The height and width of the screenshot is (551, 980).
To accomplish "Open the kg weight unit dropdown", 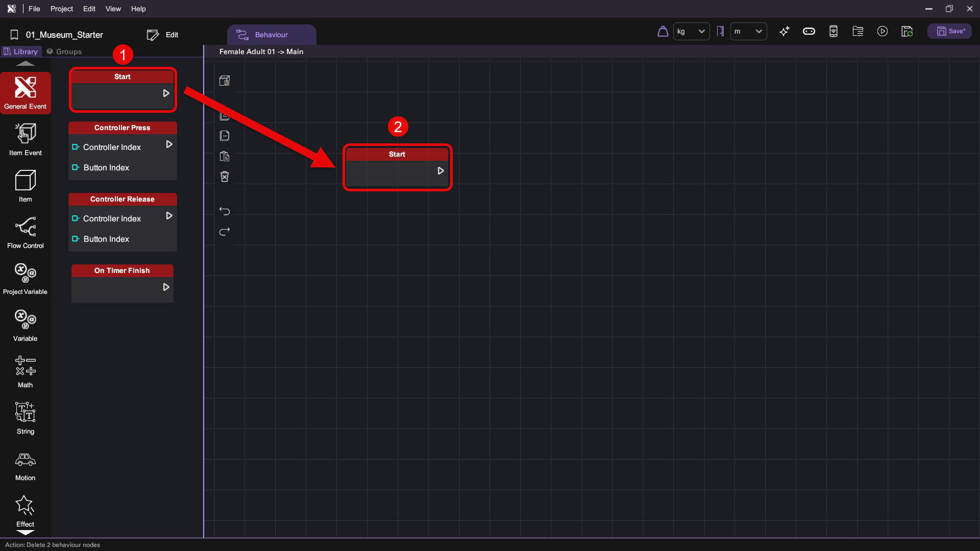I will [691, 32].
